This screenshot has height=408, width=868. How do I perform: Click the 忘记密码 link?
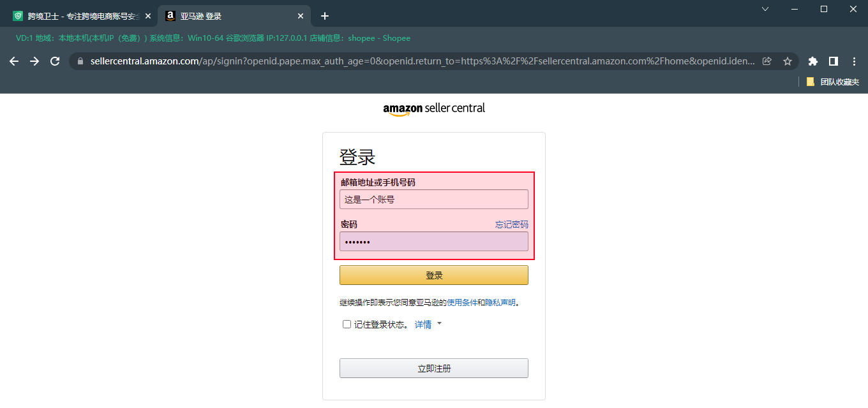512,224
